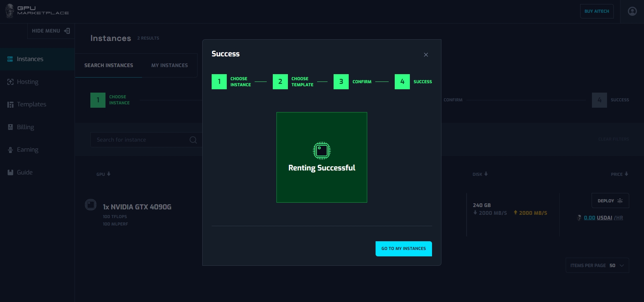This screenshot has width=644, height=302.
Task: Collapse sidebar with Hide Menu button
Action: (51, 31)
